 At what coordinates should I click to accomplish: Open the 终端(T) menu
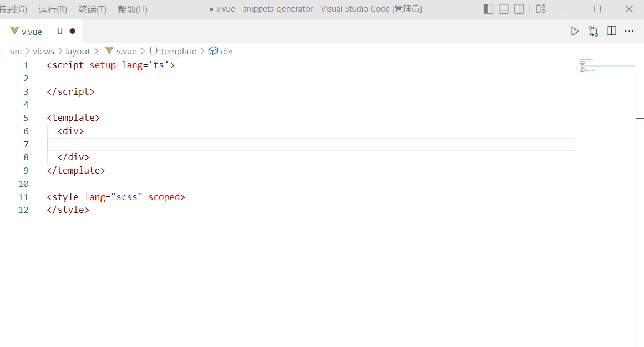click(92, 9)
